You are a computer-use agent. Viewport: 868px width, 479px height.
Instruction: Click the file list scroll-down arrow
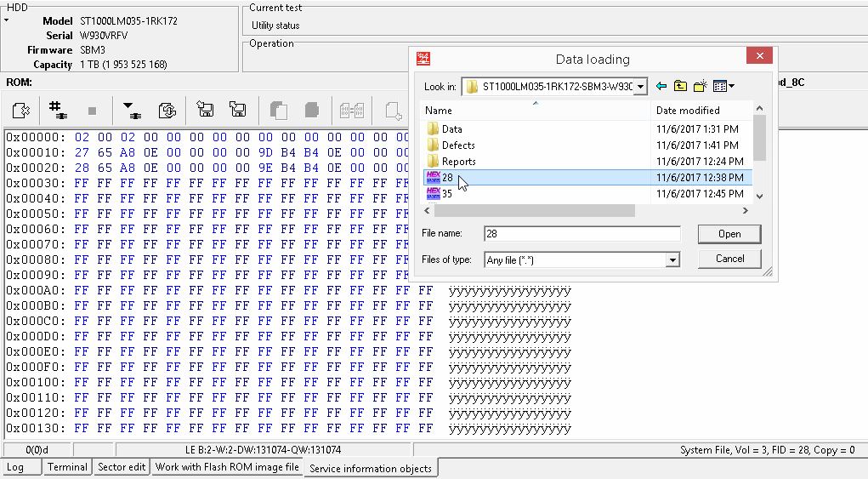click(x=759, y=196)
